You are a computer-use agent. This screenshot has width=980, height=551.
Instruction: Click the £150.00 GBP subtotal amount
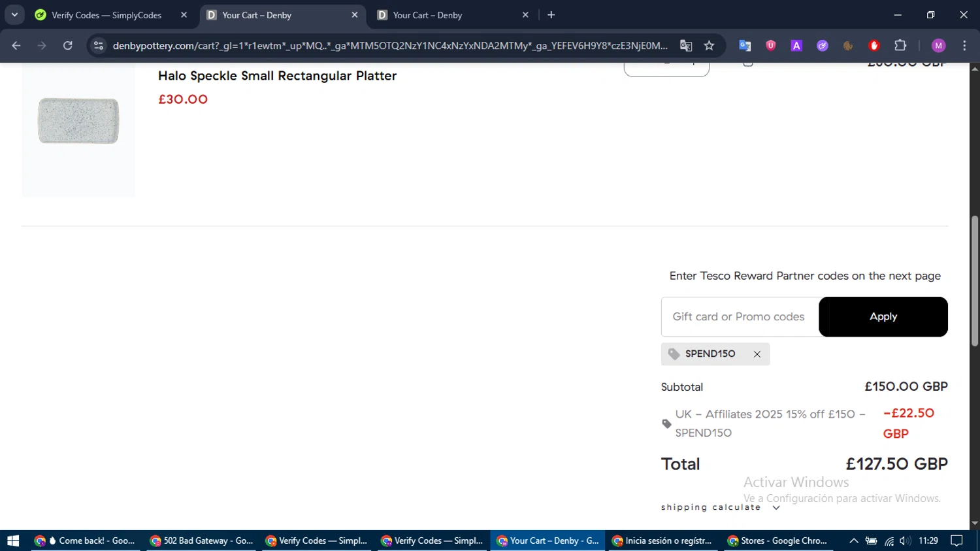[906, 386]
